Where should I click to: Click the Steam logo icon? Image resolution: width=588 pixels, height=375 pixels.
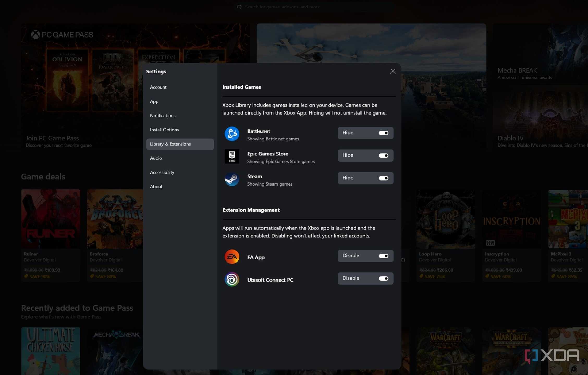[x=232, y=179]
